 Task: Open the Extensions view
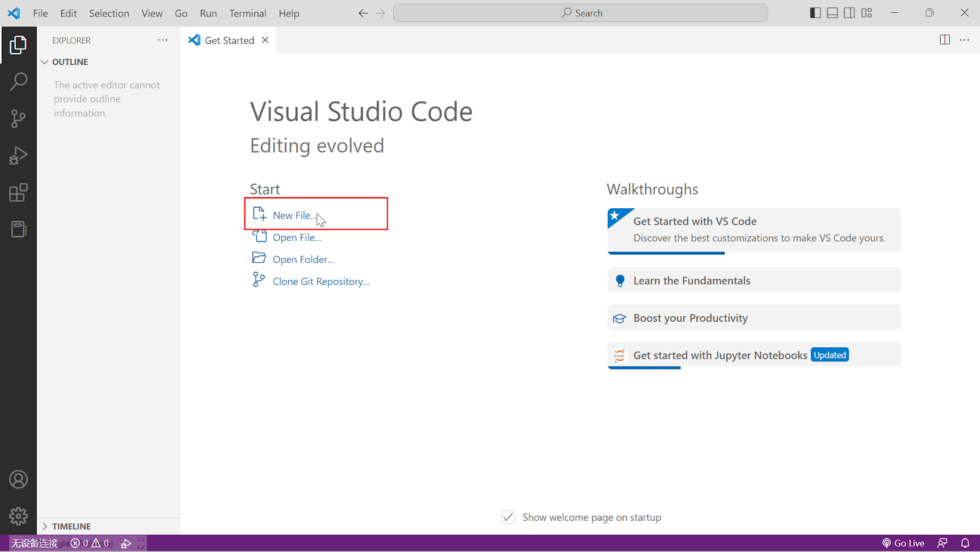[19, 192]
